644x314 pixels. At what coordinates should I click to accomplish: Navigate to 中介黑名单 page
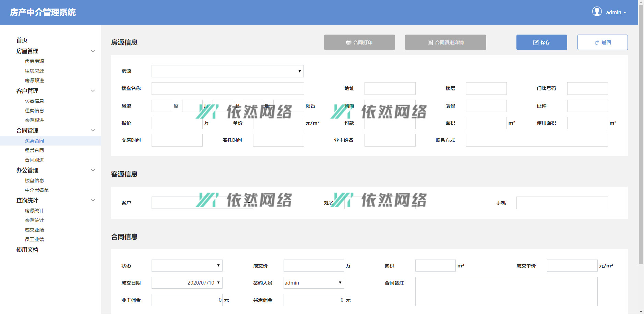tap(37, 190)
